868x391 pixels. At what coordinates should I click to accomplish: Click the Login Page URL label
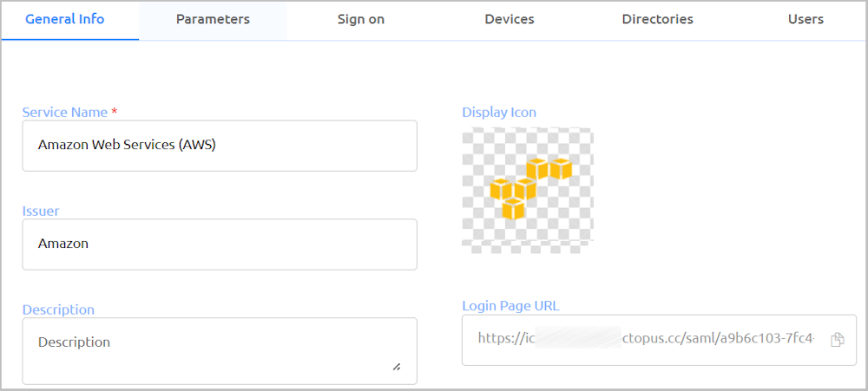click(510, 306)
